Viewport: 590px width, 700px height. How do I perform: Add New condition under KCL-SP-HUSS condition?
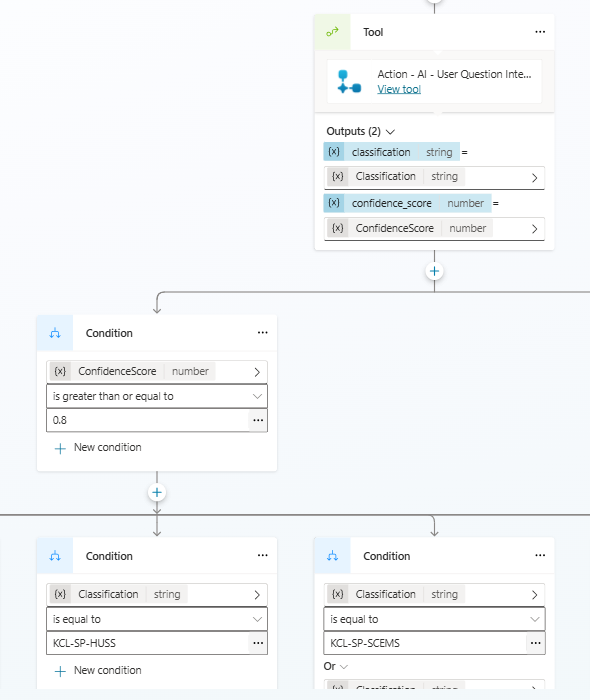98,671
